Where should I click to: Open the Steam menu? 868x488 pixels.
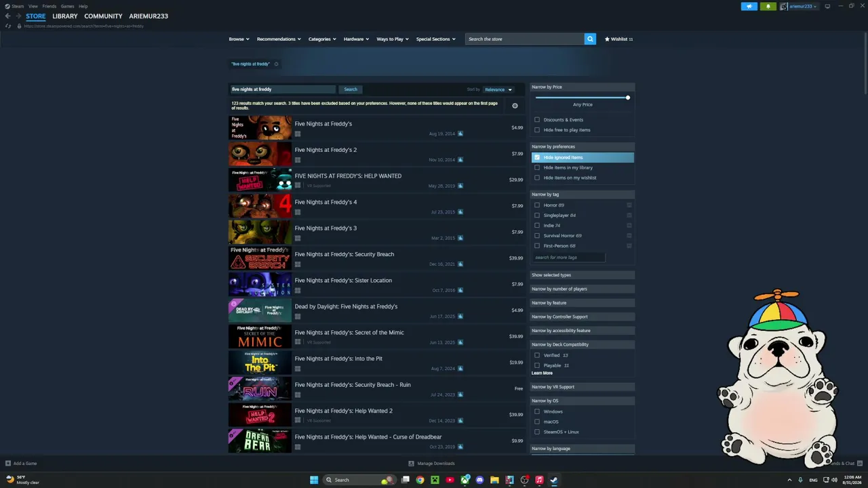coord(15,6)
